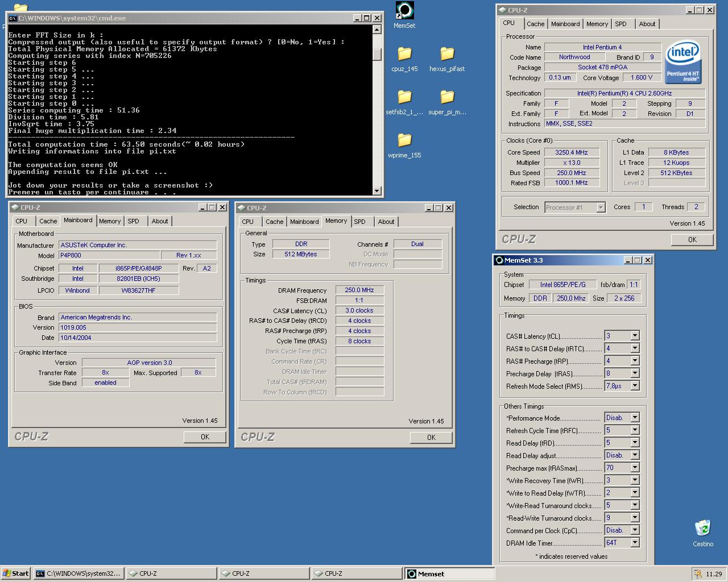Image resolution: width=728 pixels, height=582 pixels.
Task: Click OK in the CPU-Z Memory window
Action: 431,437
